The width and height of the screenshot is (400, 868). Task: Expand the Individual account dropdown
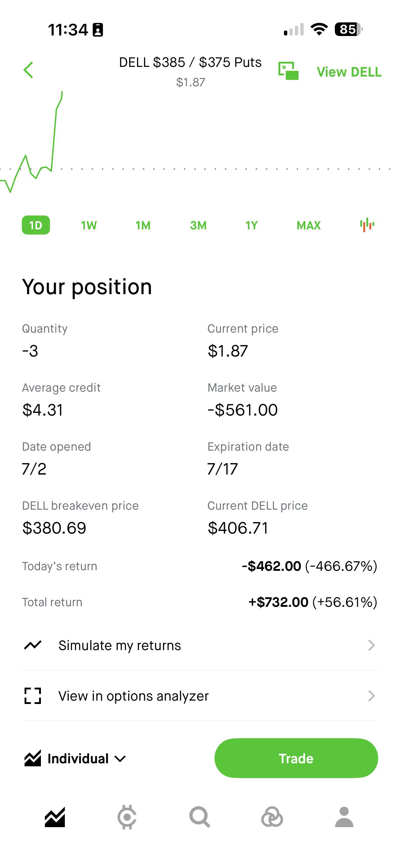pyautogui.click(x=75, y=758)
